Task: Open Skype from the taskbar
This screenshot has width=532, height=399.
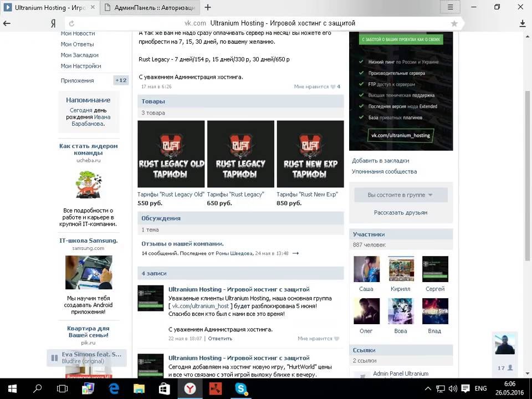Action: point(240,388)
